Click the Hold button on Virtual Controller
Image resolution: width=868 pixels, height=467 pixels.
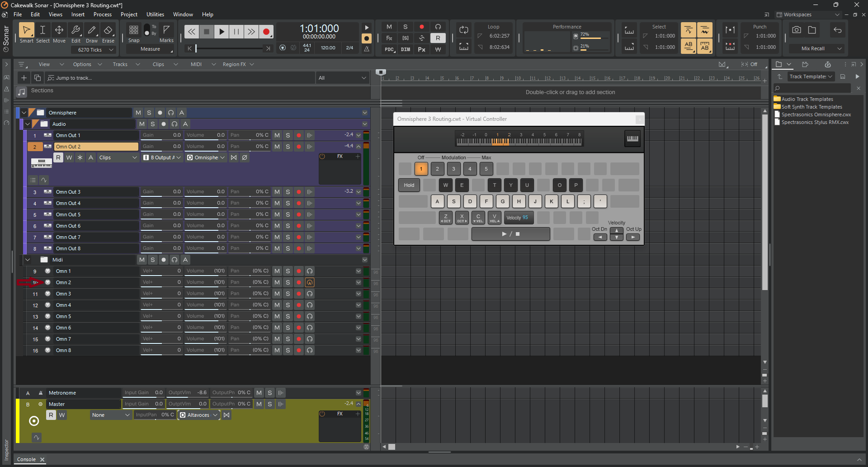409,185
